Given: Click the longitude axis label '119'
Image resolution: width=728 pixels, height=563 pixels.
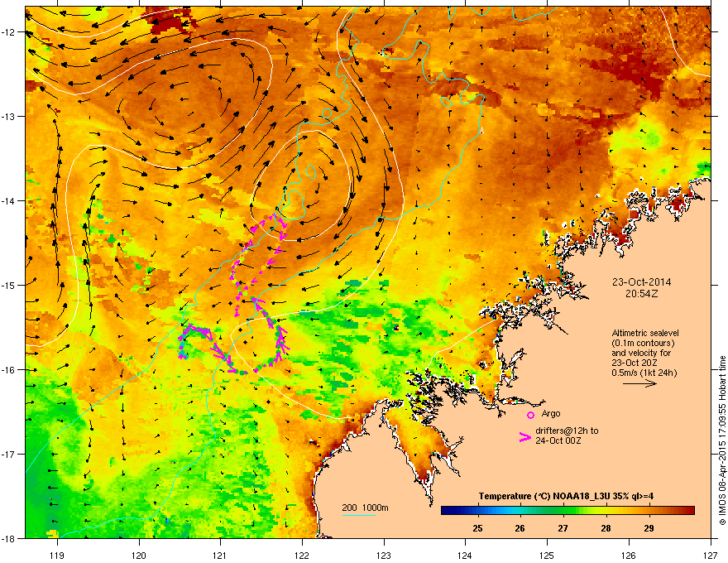Looking at the screenshot, I should [x=57, y=555].
